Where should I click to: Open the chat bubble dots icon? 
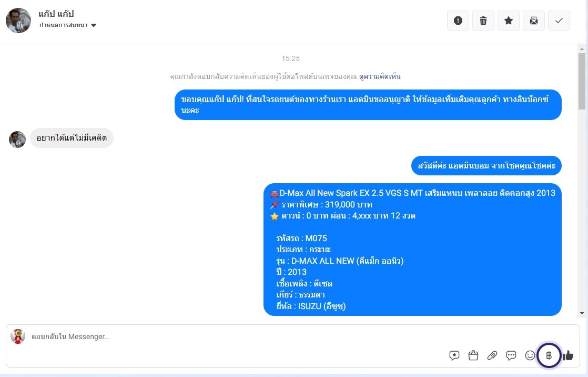511,355
